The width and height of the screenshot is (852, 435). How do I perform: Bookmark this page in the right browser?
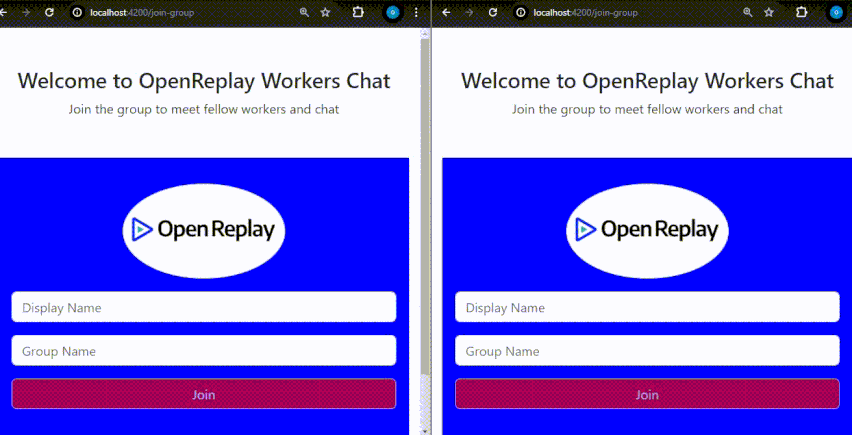[769, 12]
